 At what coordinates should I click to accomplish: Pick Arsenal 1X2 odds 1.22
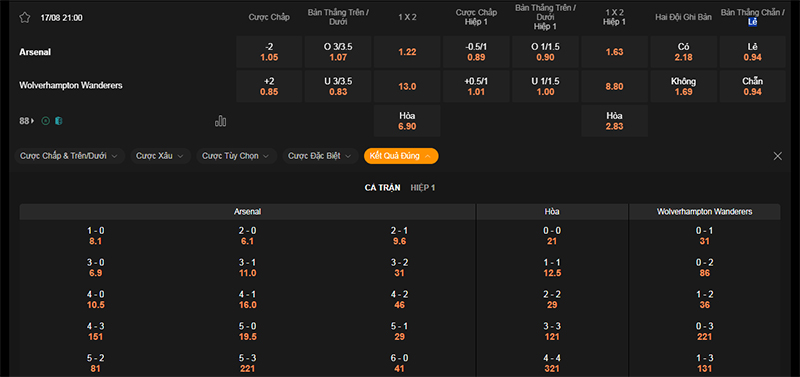(x=407, y=52)
